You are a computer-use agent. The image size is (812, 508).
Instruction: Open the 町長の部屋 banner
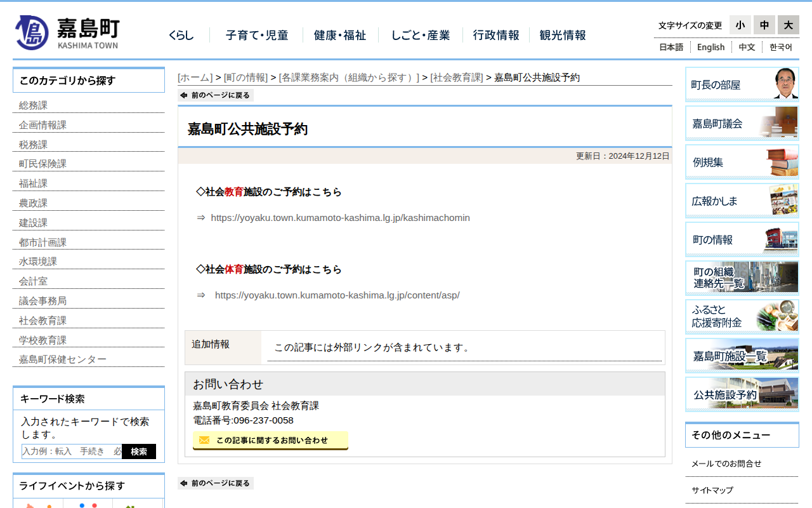tap(741, 83)
